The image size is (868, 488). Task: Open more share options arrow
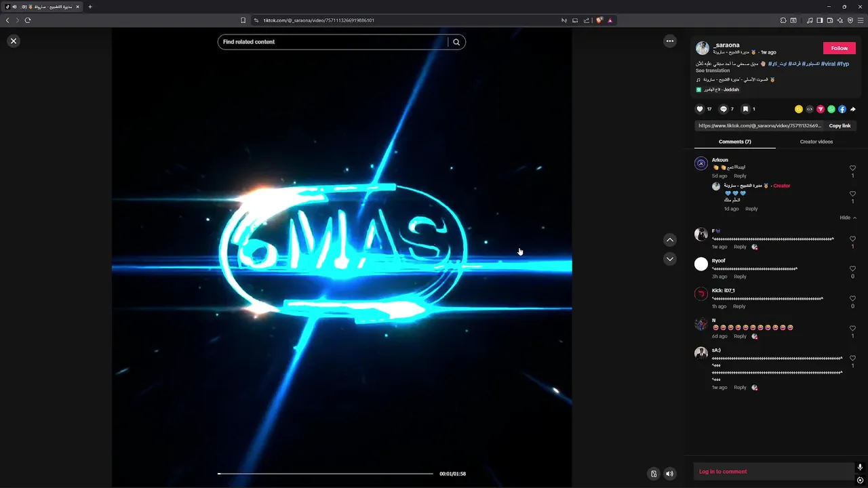tap(853, 109)
